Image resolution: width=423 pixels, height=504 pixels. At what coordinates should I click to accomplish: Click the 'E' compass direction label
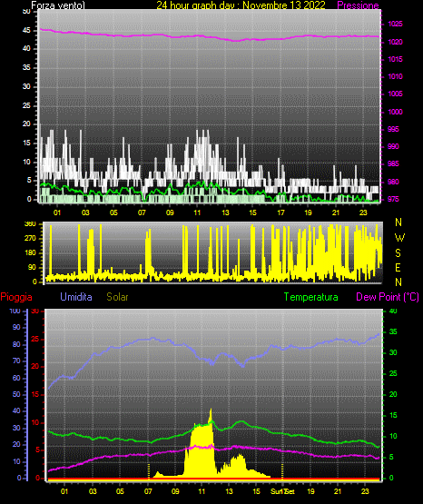pos(398,267)
